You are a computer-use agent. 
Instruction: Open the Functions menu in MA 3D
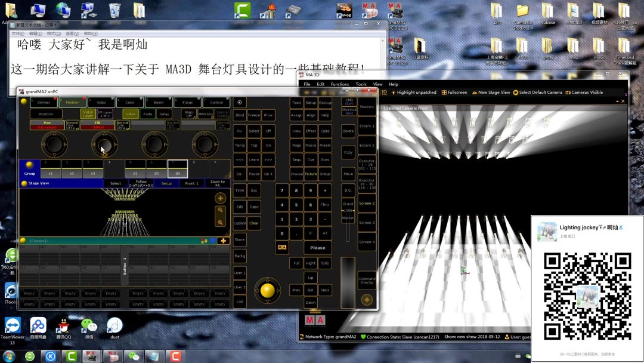click(x=340, y=84)
